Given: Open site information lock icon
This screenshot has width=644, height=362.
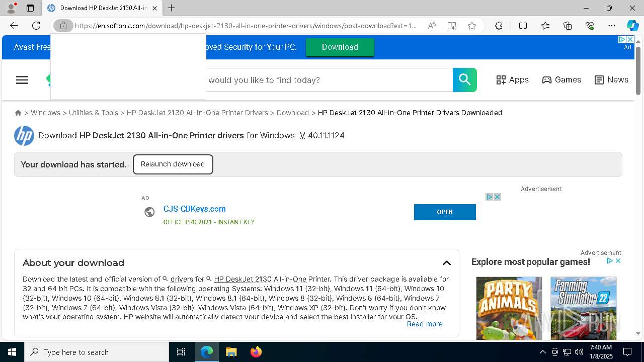Looking at the screenshot, I should click(x=63, y=26).
